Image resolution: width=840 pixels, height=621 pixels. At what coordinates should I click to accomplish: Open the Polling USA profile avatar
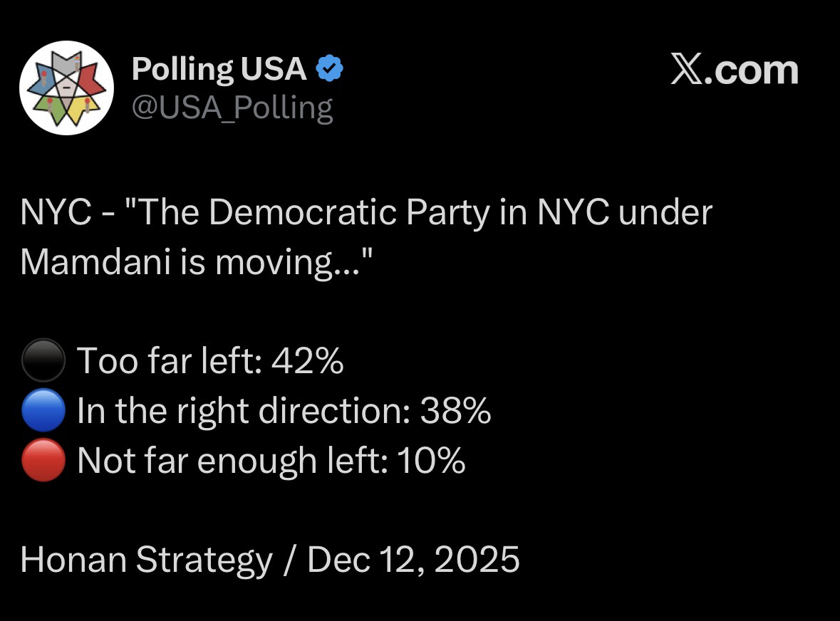pos(66,88)
